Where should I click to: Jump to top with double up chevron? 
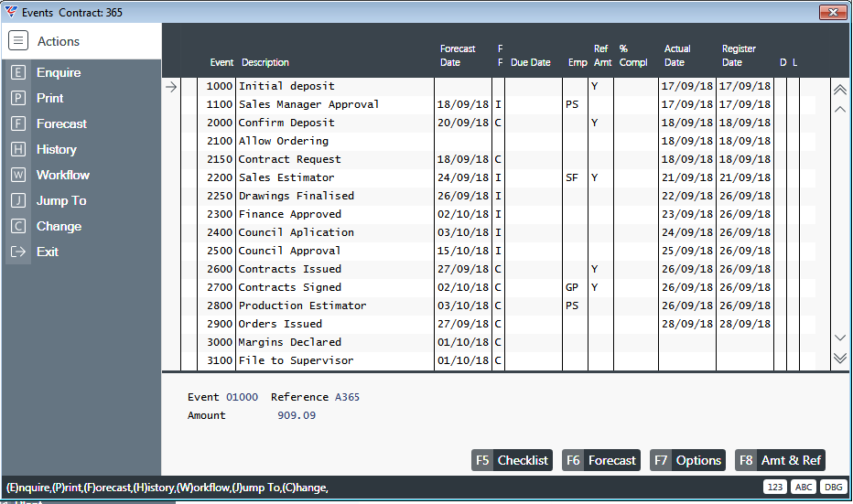pyautogui.click(x=840, y=90)
